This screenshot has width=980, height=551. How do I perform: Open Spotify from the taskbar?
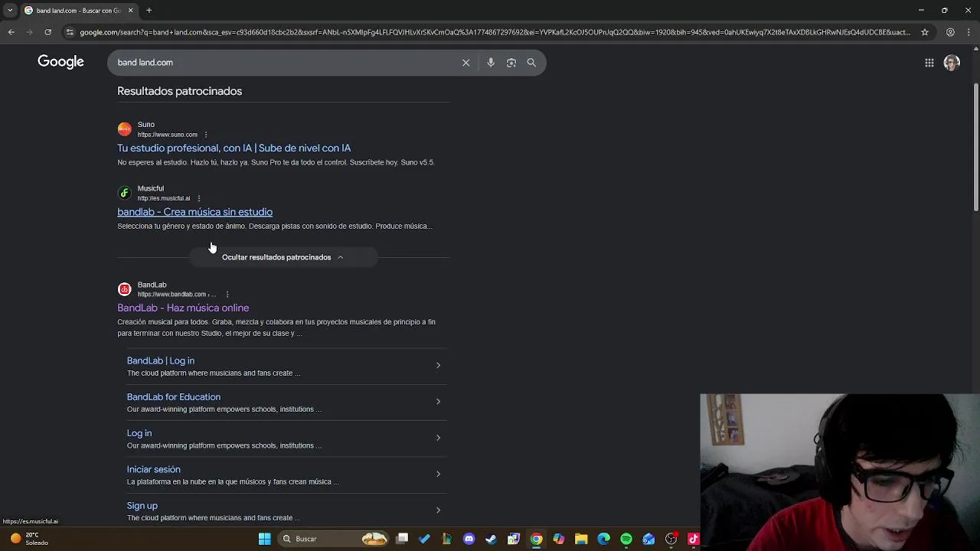click(x=626, y=539)
